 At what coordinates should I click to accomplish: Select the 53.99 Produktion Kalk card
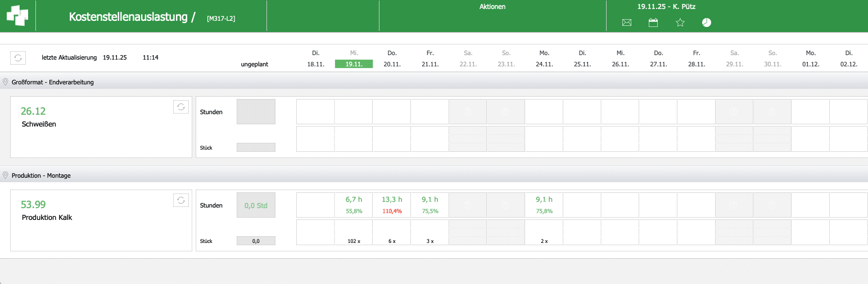point(101,220)
